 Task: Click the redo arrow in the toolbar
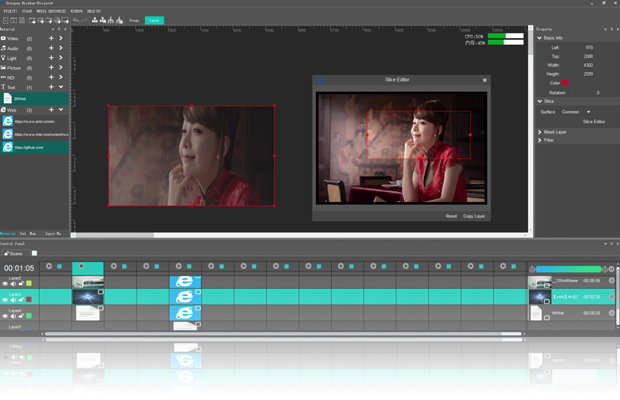point(84,20)
